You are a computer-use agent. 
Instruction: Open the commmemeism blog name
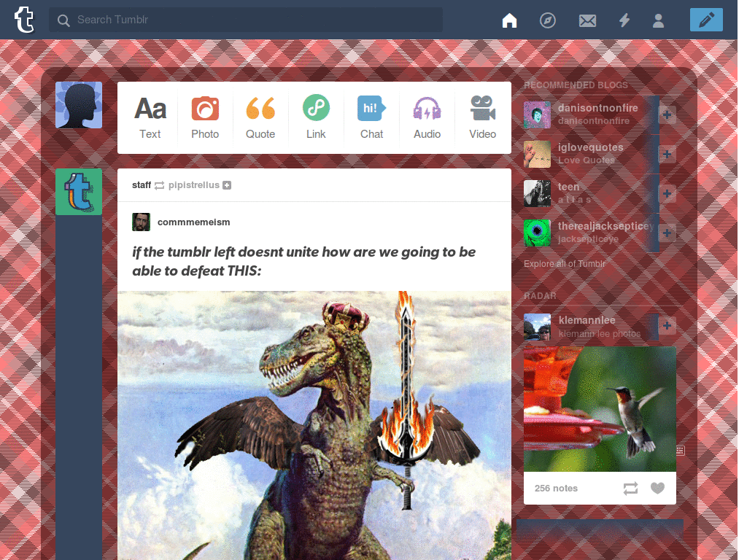tap(193, 222)
